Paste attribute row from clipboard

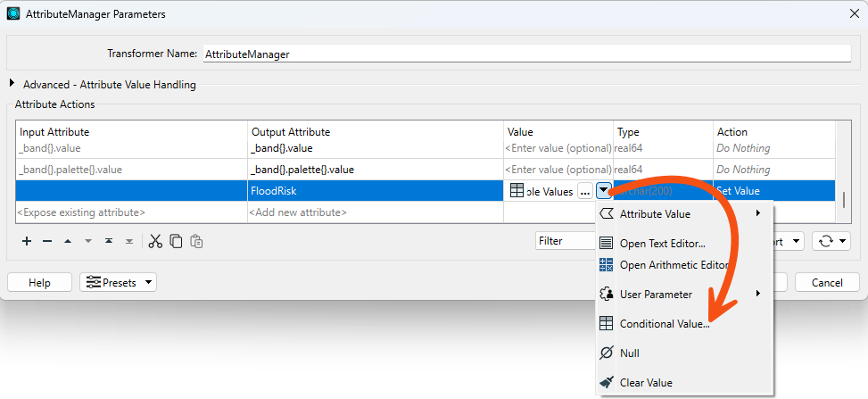point(196,241)
